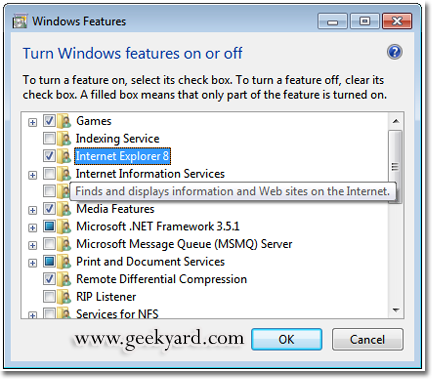
Task: Click the blue help question mark icon
Action: pos(395,52)
